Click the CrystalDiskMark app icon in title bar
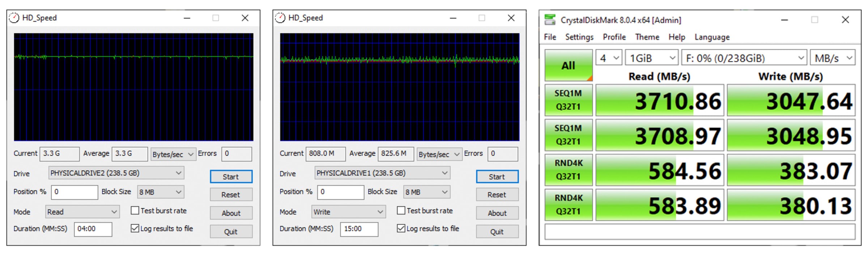Viewport: 868px width, 255px height. point(550,20)
